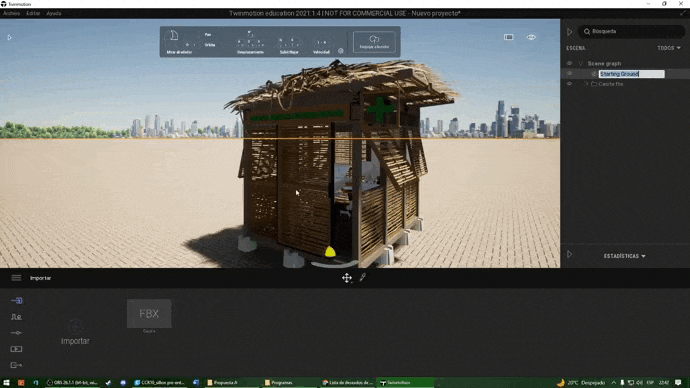The height and width of the screenshot is (388, 690).
Task: Click the weather widget on taskbar
Action: point(581,383)
